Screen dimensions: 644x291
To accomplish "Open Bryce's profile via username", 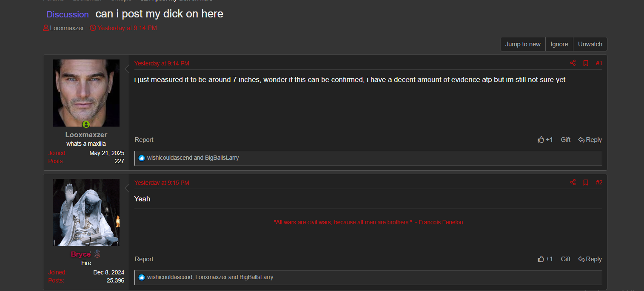I will (81, 254).
